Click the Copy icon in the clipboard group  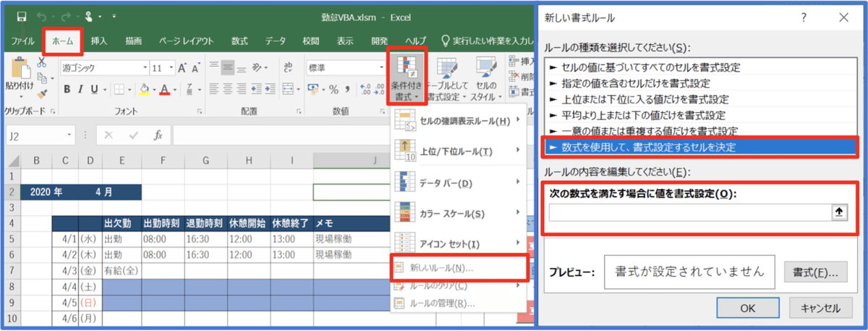point(41,78)
